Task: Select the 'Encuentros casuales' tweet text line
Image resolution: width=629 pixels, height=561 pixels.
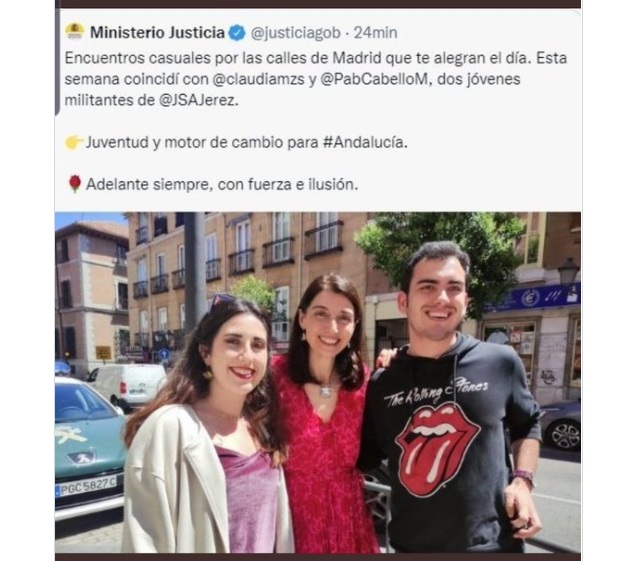Action: (316, 58)
